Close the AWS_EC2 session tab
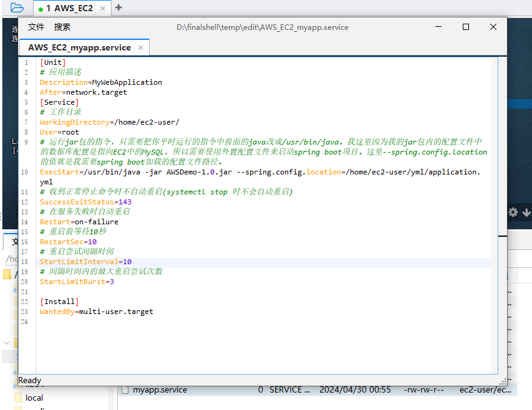532x410 pixels. [102, 9]
